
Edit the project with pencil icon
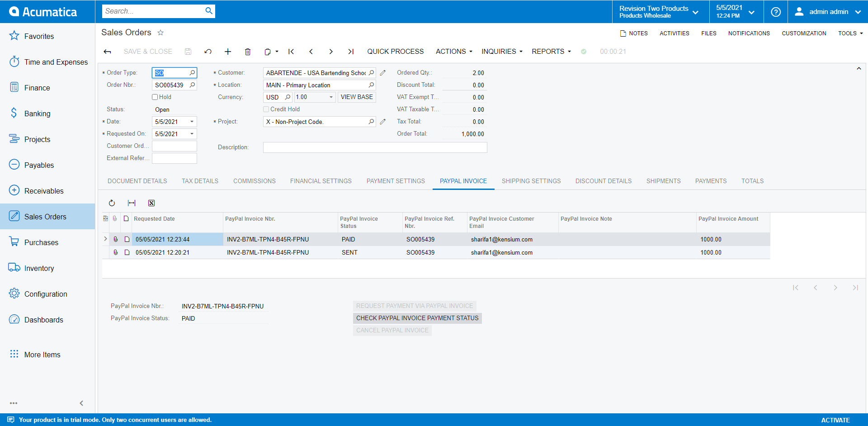click(x=383, y=122)
